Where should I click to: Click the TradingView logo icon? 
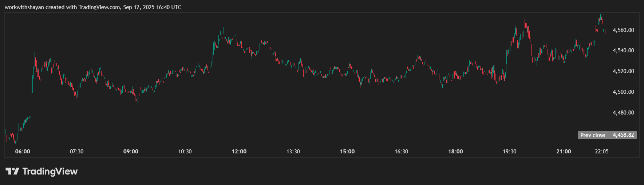(12, 171)
